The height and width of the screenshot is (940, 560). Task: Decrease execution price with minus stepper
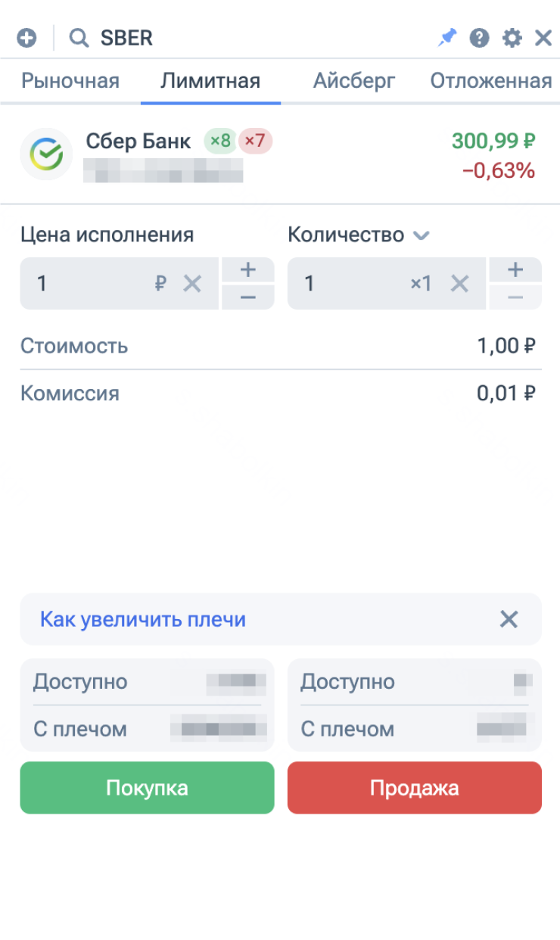click(x=247, y=297)
